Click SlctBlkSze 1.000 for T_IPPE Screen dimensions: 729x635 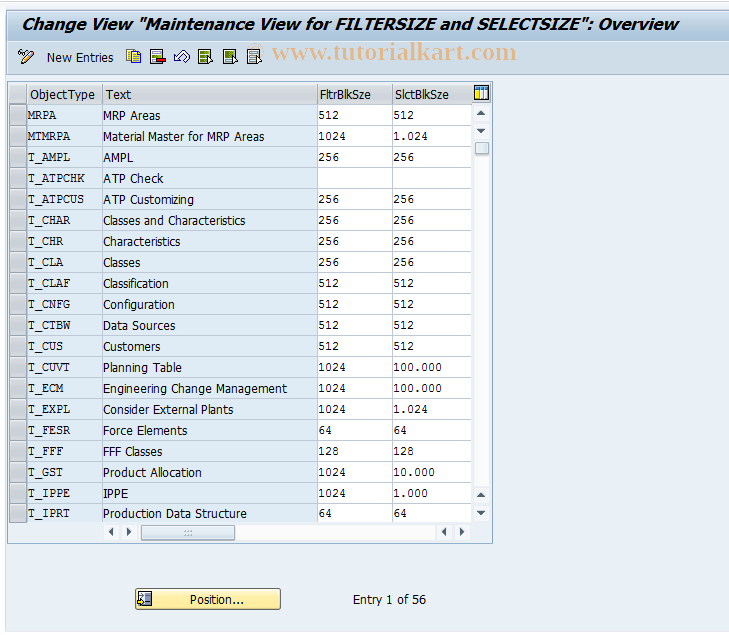431,493
